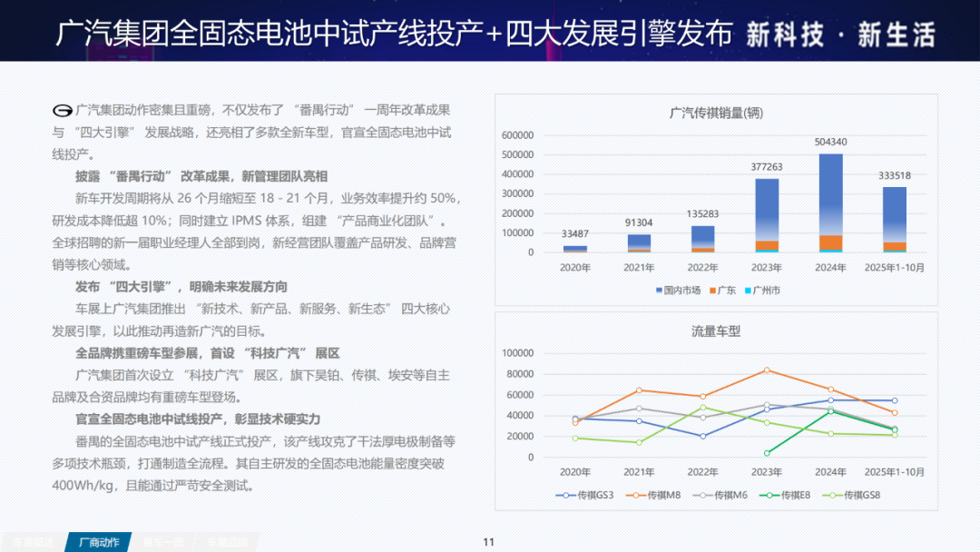Click the 流量车型 chart title
980x552 pixels.
coord(716,331)
